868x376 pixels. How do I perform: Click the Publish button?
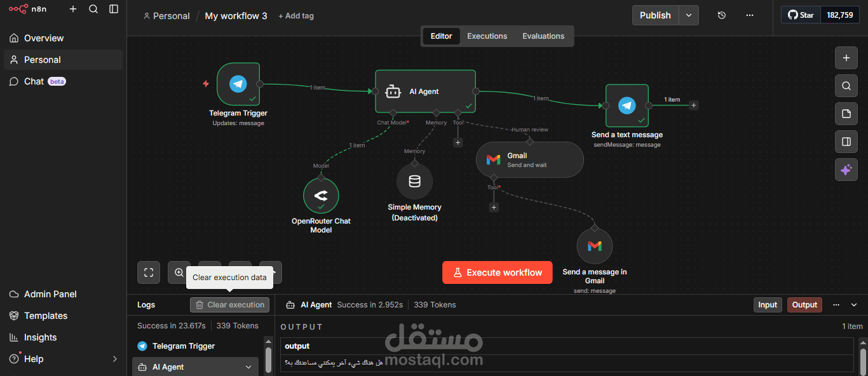tap(655, 15)
